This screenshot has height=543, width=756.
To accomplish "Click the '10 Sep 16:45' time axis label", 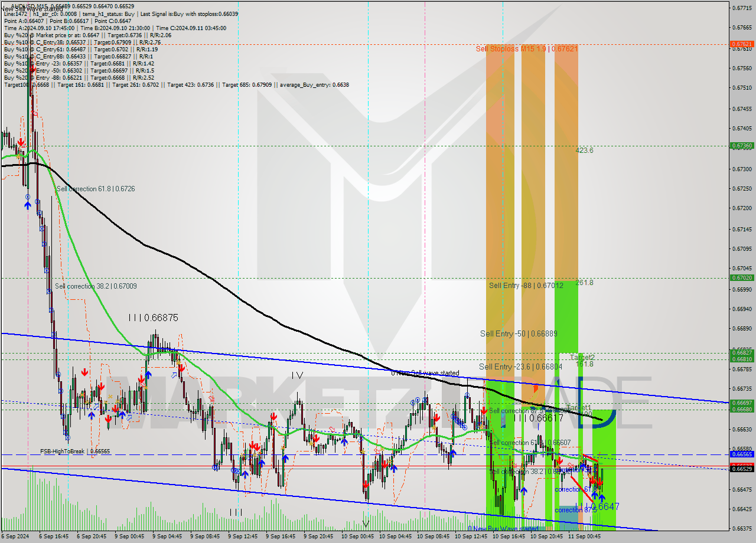I will 510,537.
